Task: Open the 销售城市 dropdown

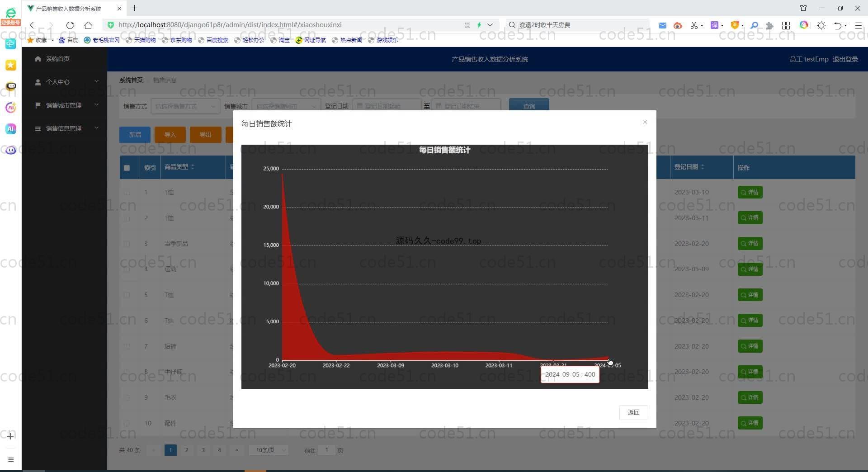Action: 286,106
